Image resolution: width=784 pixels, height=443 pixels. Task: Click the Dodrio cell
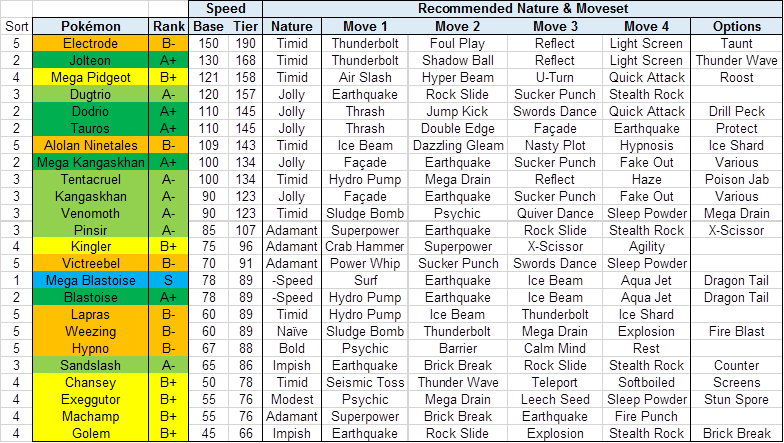coord(90,112)
